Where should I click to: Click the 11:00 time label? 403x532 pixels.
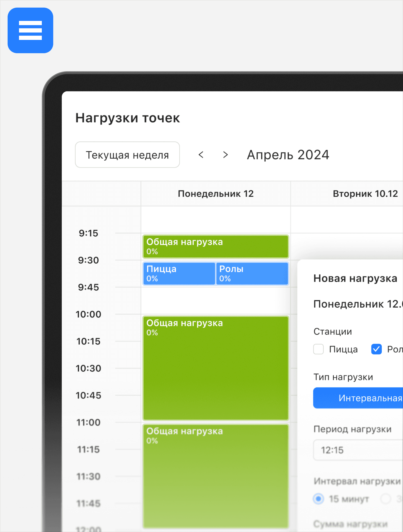89,422
